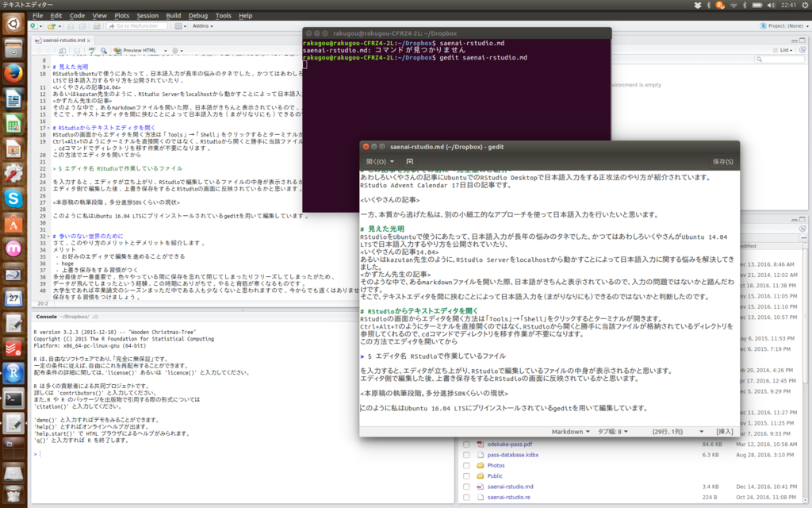Check the Public folder checkbox
The width and height of the screenshot is (812, 508).
466,476
